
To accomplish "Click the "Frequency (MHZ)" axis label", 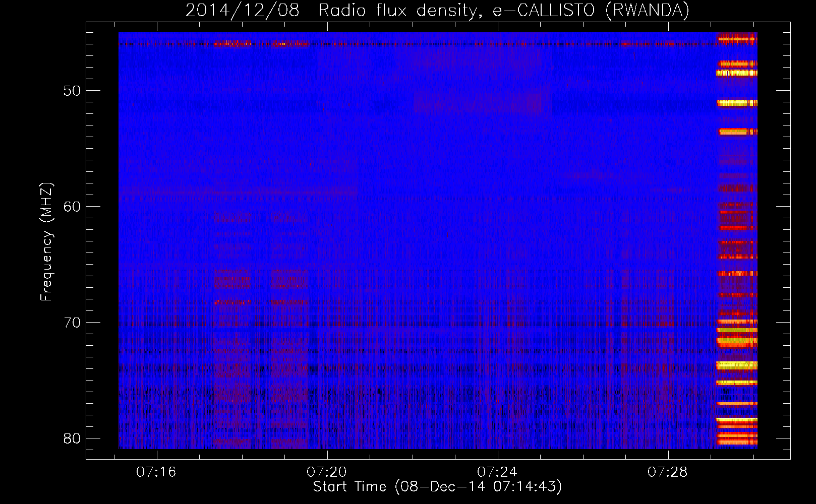I will coord(46,242).
